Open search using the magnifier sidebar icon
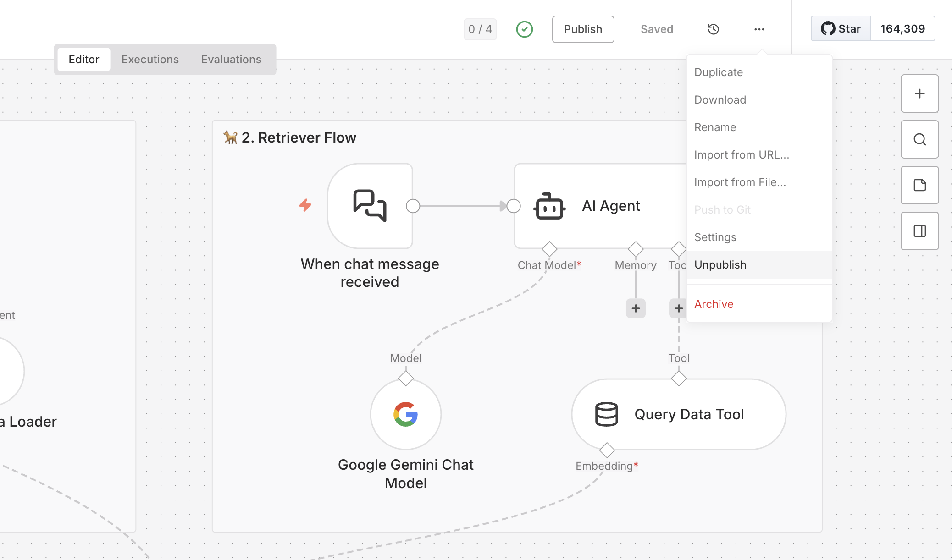The height and width of the screenshot is (560, 952). click(x=919, y=139)
